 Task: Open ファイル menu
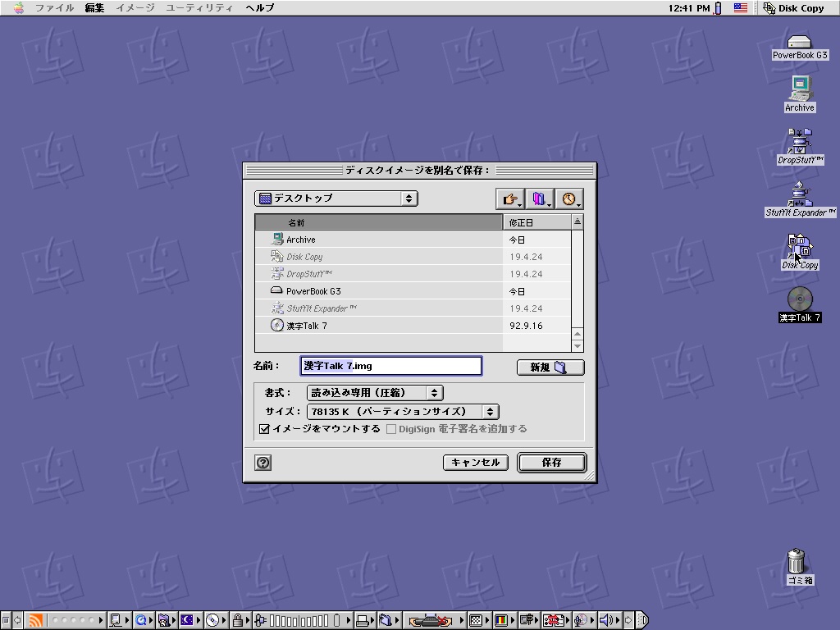tap(54, 7)
